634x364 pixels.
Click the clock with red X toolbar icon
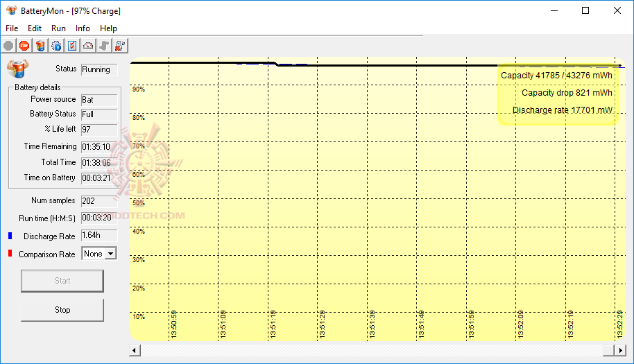point(120,46)
